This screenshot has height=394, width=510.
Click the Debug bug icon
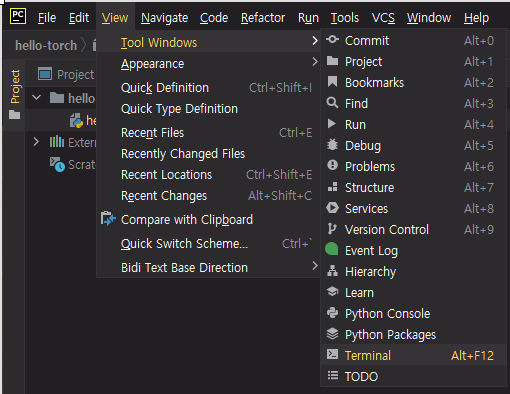tap(332, 145)
